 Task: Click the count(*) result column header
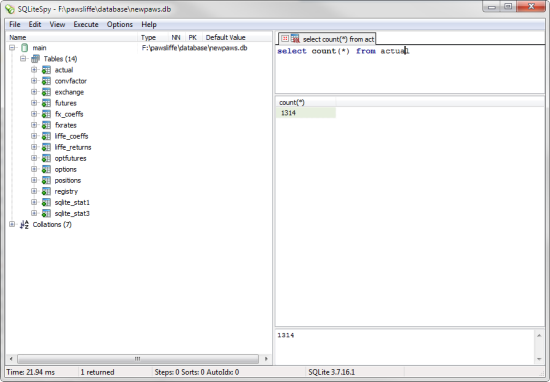[306, 102]
